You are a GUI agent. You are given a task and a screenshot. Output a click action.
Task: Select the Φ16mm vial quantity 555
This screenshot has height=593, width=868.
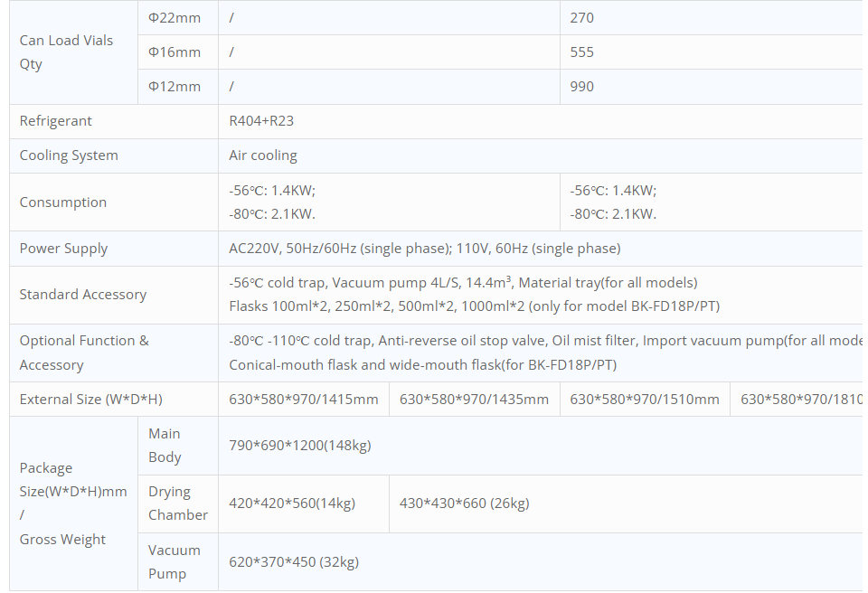coord(581,52)
